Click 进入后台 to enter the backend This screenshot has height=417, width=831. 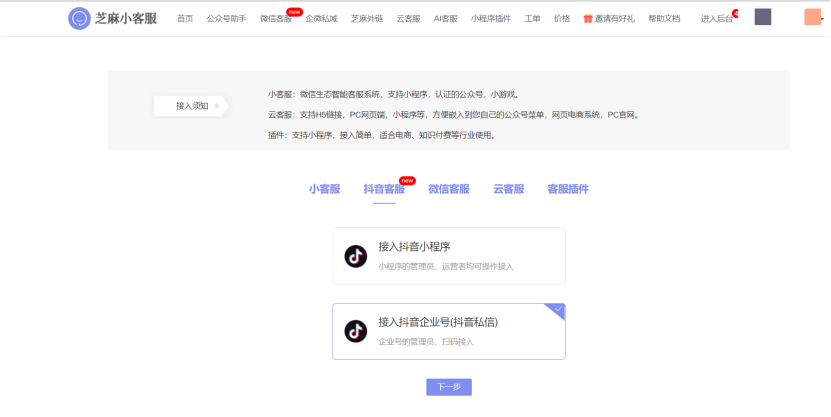[717, 19]
